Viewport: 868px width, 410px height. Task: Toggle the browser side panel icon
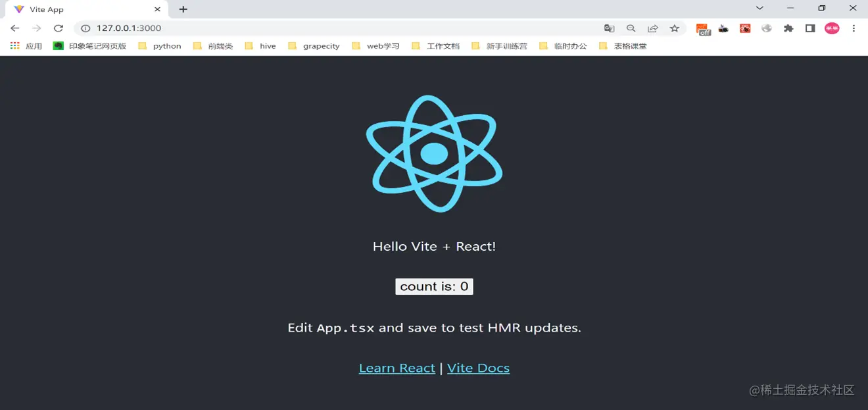pyautogui.click(x=810, y=28)
